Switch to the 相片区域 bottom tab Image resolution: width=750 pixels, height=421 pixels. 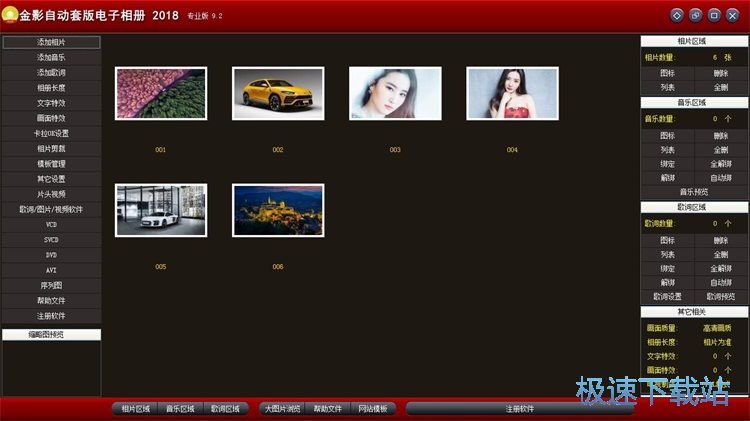point(135,409)
